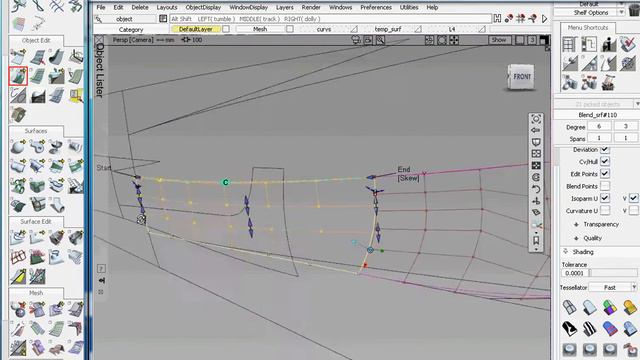Click the Tolerance slider track
This screenshot has height=360, width=640.
coord(613,273)
